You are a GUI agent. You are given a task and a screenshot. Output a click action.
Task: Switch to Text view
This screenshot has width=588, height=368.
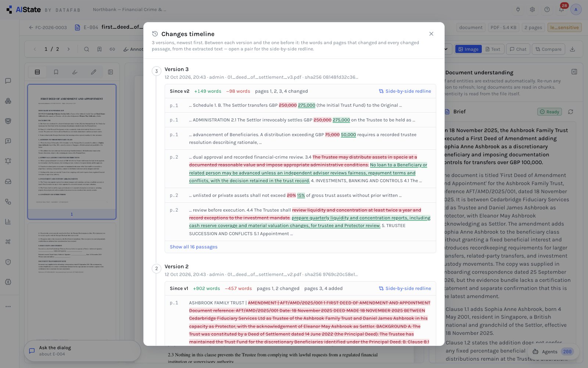[x=492, y=49]
